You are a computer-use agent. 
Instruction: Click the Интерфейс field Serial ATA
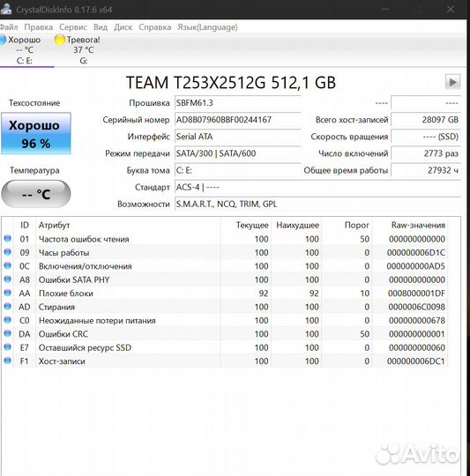click(237, 137)
